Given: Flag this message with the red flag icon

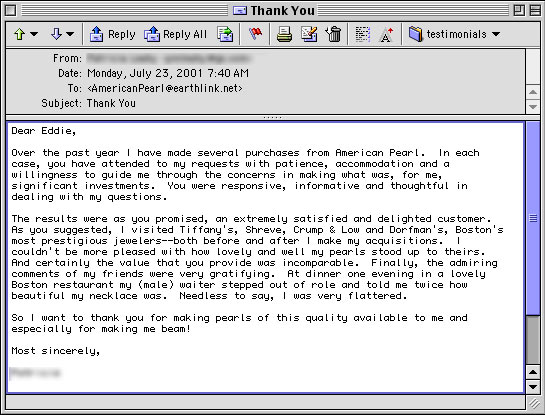Looking at the screenshot, I should (255, 34).
